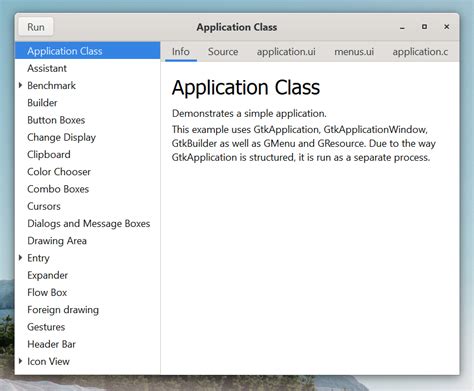The height and width of the screenshot is (391, 474).
Task: Select Application Class in the demo list
Action: (87, 51)
